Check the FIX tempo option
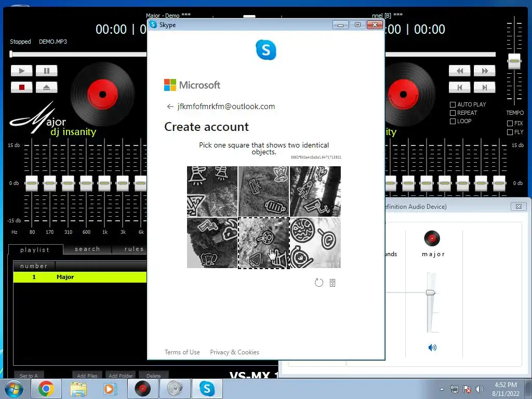The height and width of the screenshot is (399, 532). pos(510,123)
